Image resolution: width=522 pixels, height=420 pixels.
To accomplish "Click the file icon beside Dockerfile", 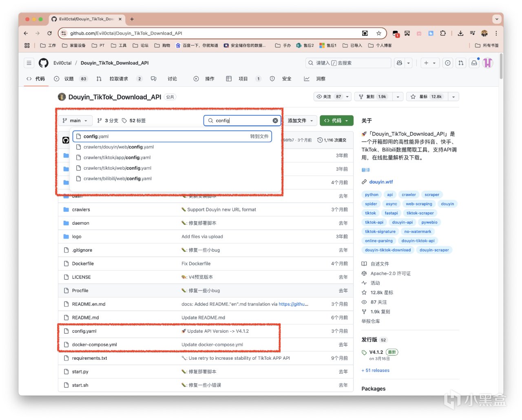I will pyautogui.click(x=66, y=264).
